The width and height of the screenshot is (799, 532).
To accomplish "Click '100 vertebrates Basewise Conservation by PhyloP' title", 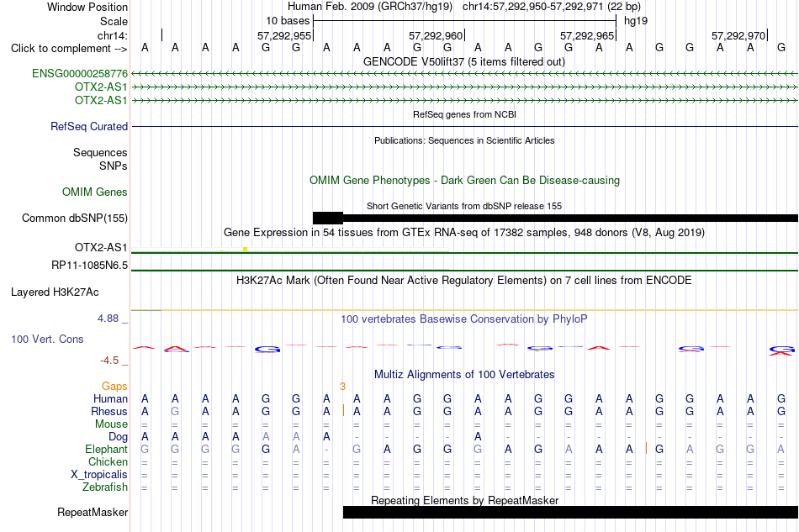I will pos(464,319).
